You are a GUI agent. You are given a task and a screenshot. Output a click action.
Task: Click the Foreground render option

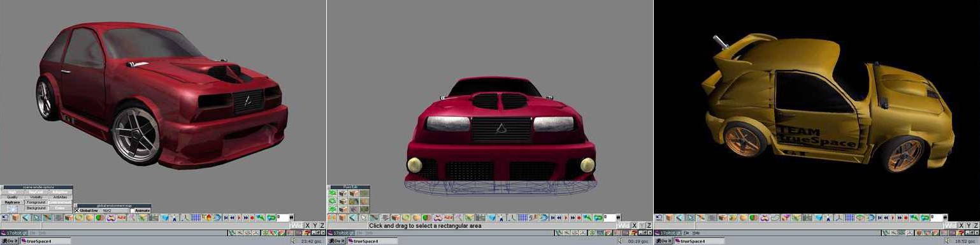[36, 202]
